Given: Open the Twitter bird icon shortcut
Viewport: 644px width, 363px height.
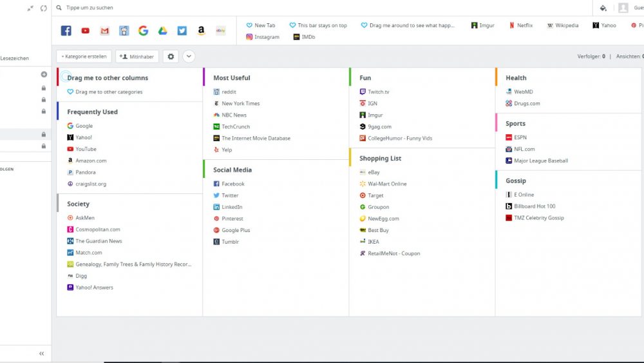Looking at the screenshot, I should click(182, 31).
